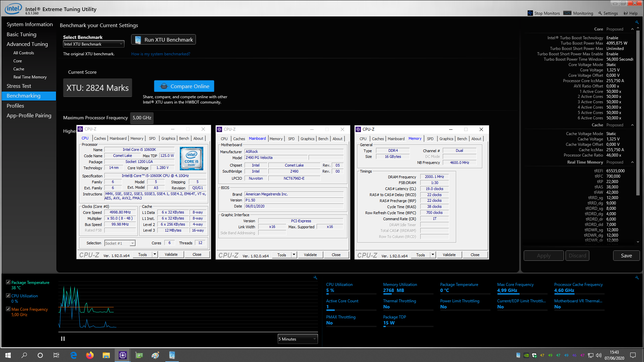The width and height of the screenshot is (644, 362).
Task: Click the volume speaker tray icon
Action: [599, 355]
